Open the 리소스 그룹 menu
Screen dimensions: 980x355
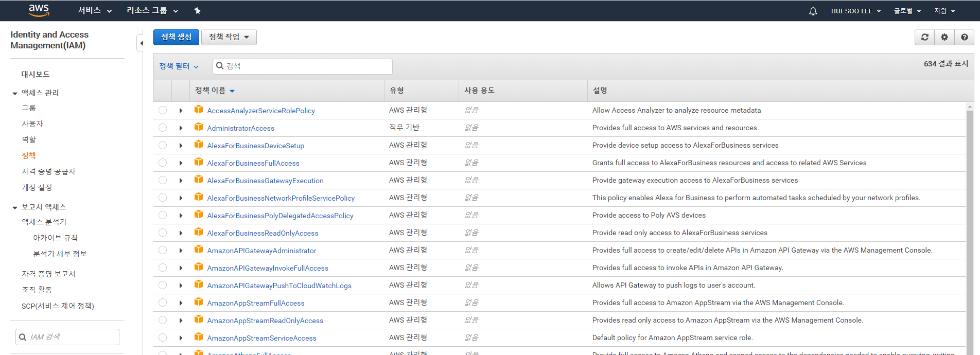(152, 11)
